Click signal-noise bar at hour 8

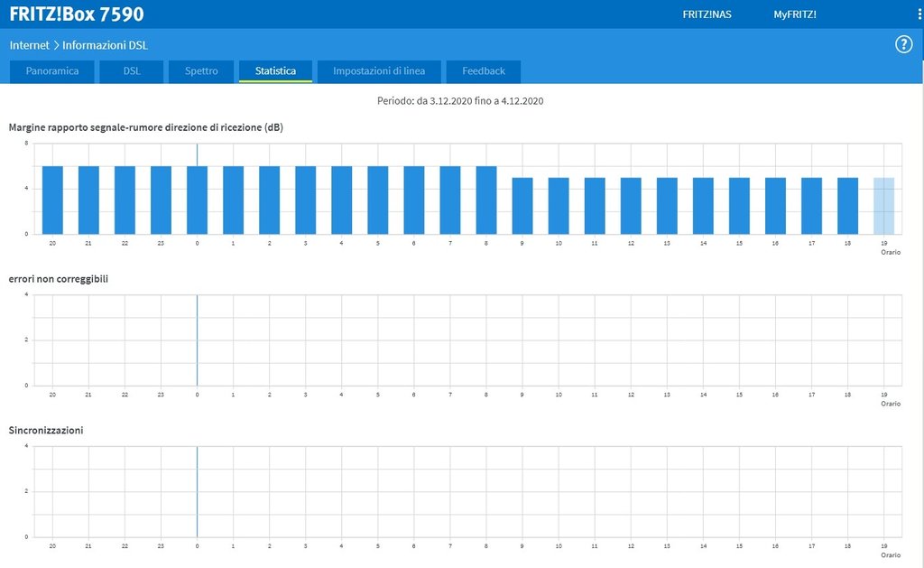(486, 200)
